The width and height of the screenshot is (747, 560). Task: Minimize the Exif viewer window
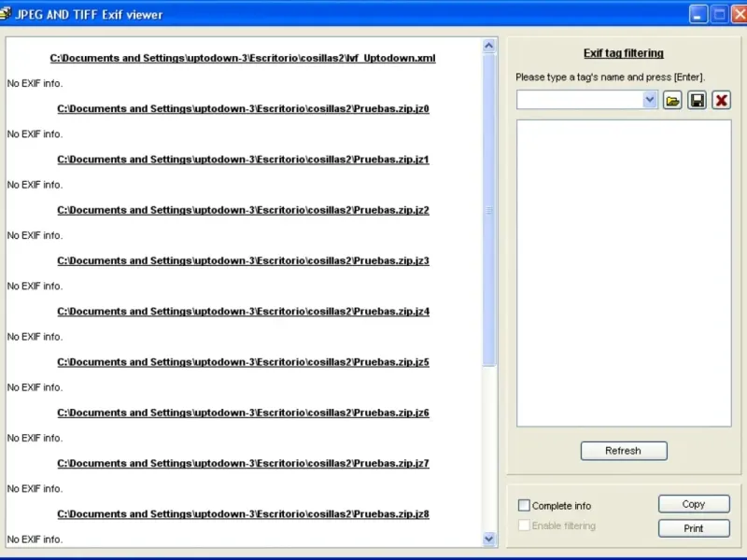[698, 14]
